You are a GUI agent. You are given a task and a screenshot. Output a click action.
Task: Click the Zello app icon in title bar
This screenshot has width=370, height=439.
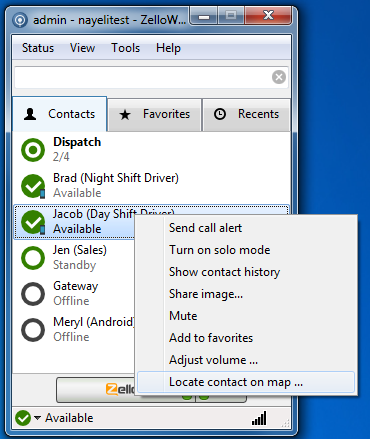tap(20, 20)
